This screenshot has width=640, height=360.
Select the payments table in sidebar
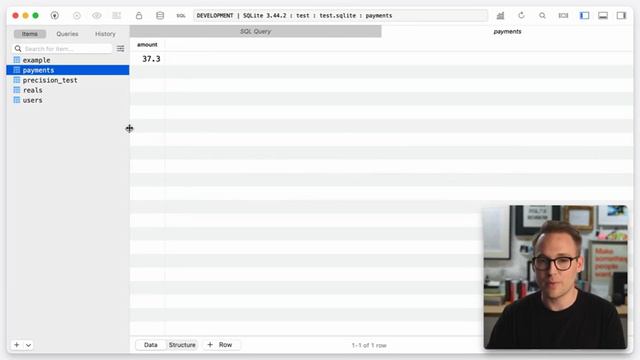[68, 70]
